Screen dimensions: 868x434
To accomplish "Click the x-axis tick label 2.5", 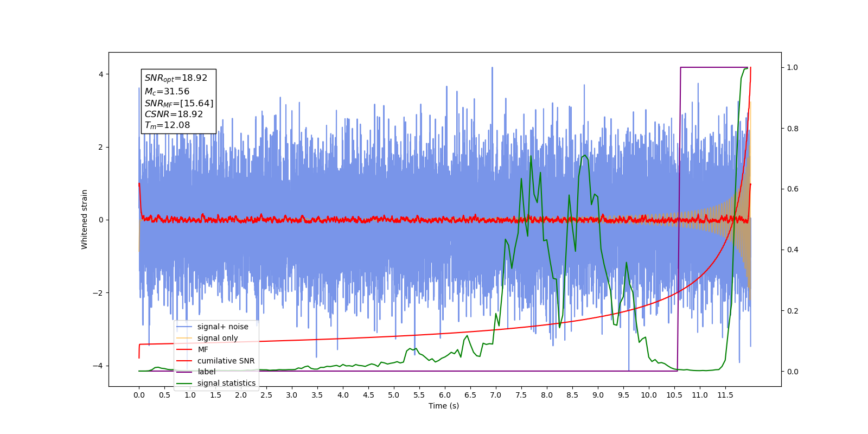I will tap(266, 395).
